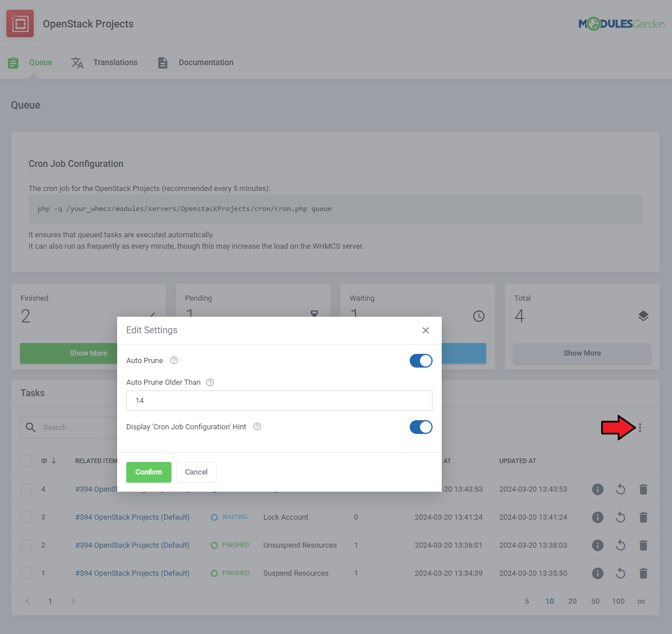Show 20 tasks per page
Screen dimensions: 672x634
pos(573,601)
